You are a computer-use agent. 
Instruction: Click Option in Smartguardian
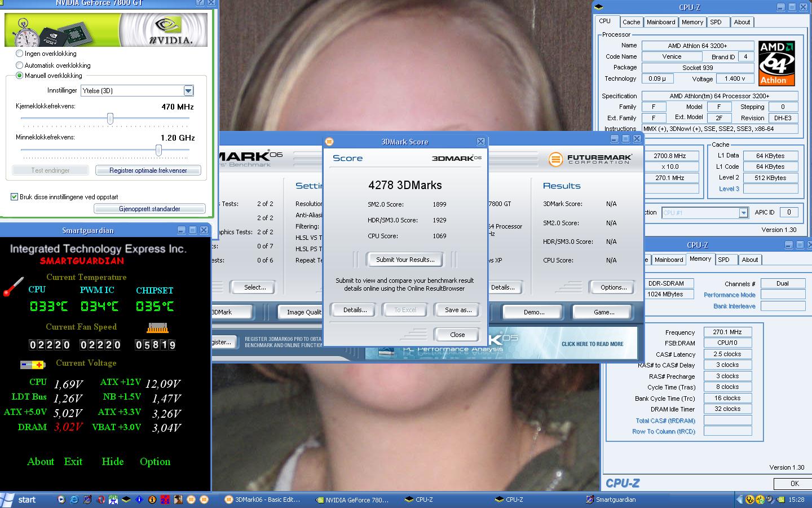coord(155,462)
